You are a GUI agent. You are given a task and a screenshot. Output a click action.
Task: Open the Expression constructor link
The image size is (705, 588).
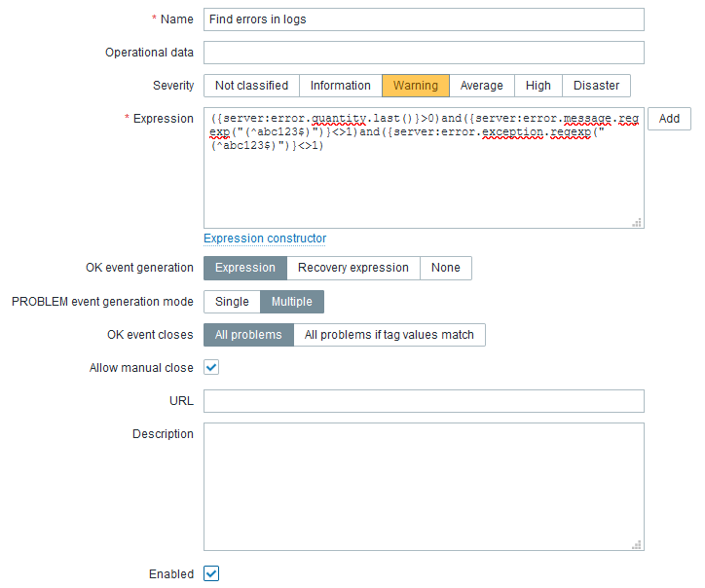tap(265, 239)
